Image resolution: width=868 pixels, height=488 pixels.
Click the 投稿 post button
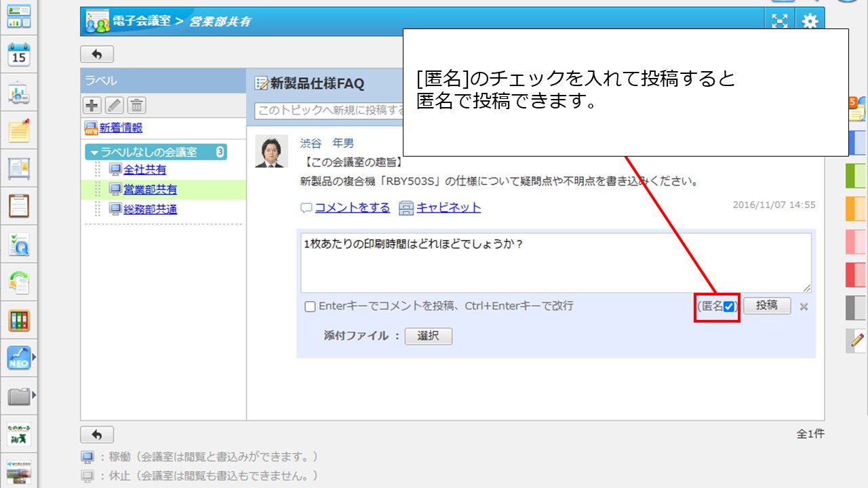point(766,306)
